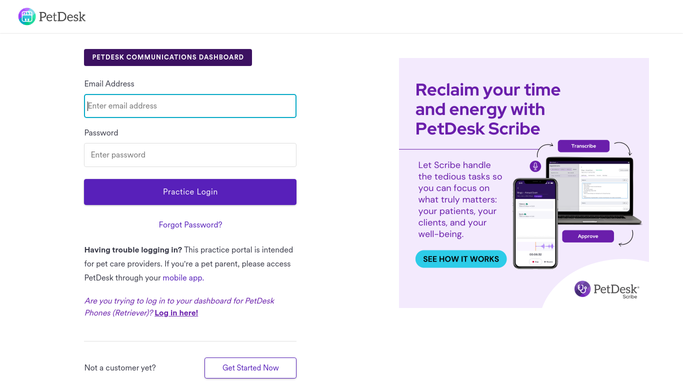Click the purple microphone icon in ad
The image size is (683, 384).
coord(535,166)
